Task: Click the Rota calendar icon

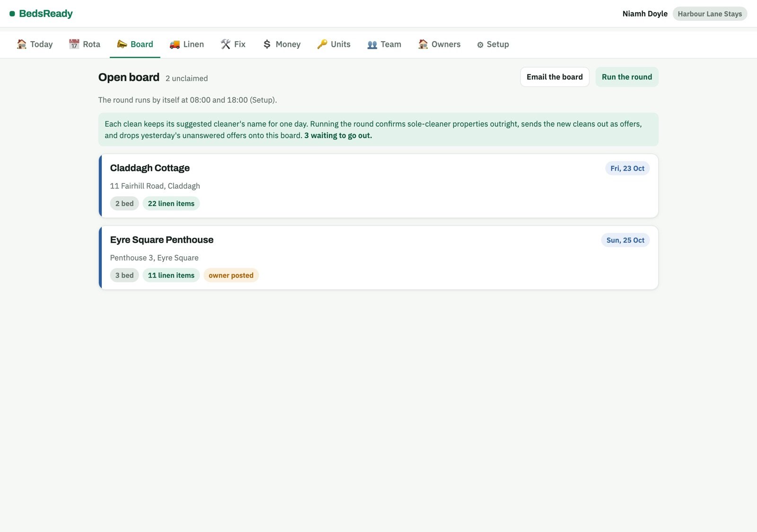Action: 74,44
